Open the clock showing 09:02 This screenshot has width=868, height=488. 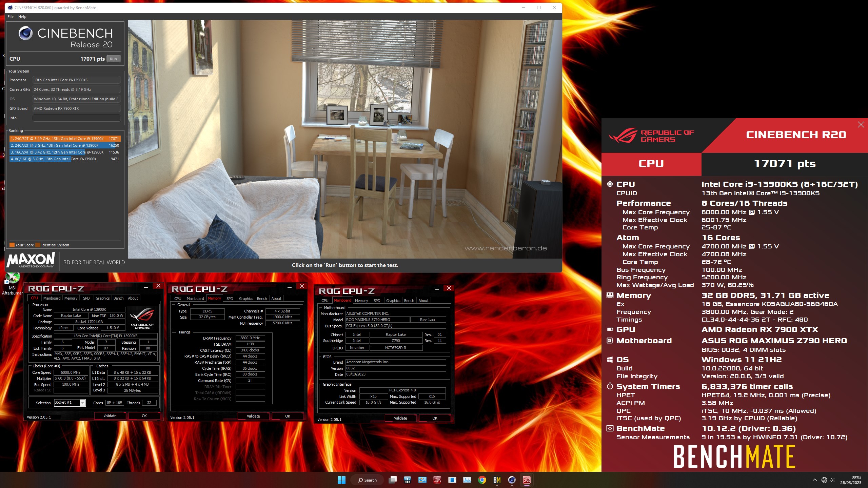click(x=850, y=480)
